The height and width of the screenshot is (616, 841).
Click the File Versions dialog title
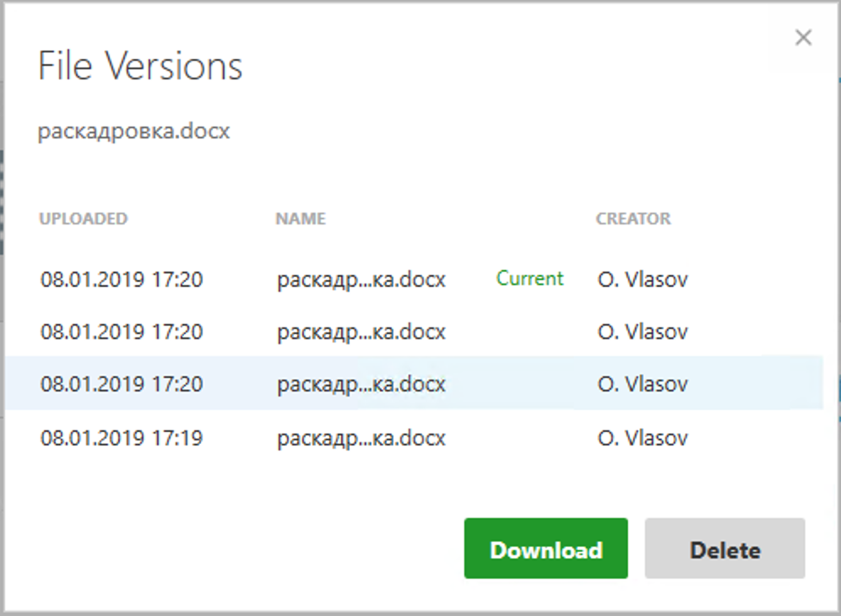(x=140, y=67)
